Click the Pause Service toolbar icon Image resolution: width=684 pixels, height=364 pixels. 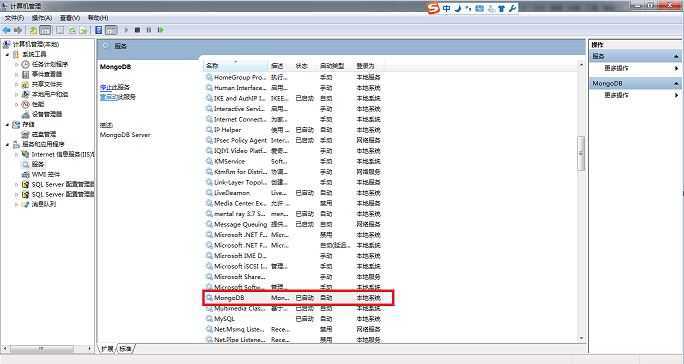(149, 30)
